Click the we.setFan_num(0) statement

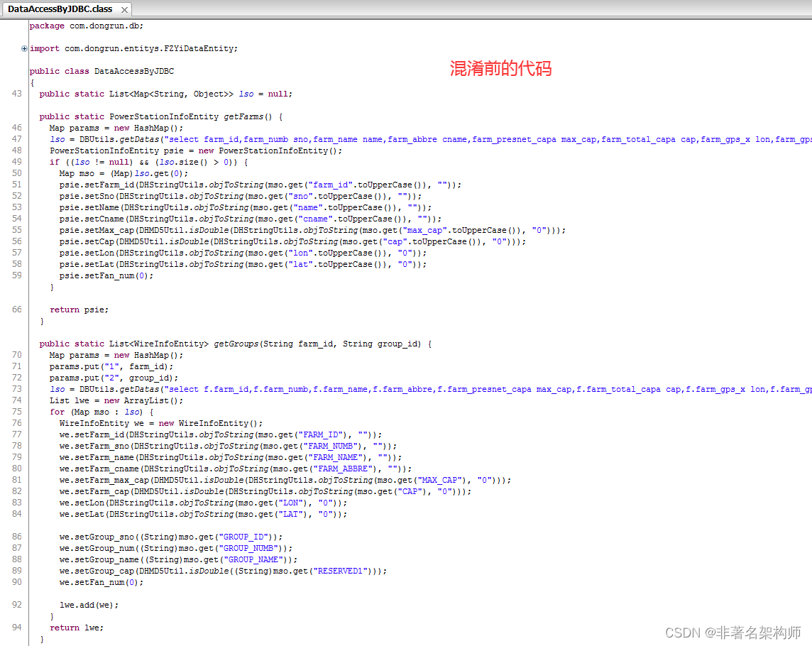pos(101,583)
